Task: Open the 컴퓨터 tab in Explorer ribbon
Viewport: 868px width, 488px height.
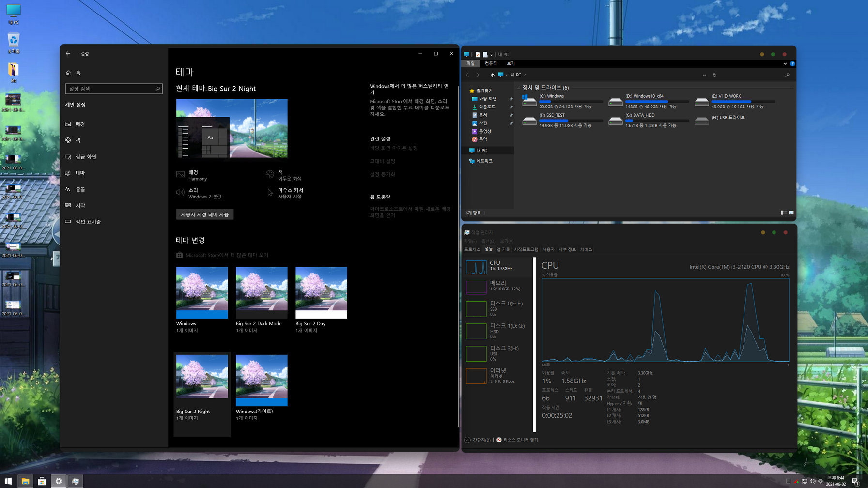Action: (x=491, y=63)
